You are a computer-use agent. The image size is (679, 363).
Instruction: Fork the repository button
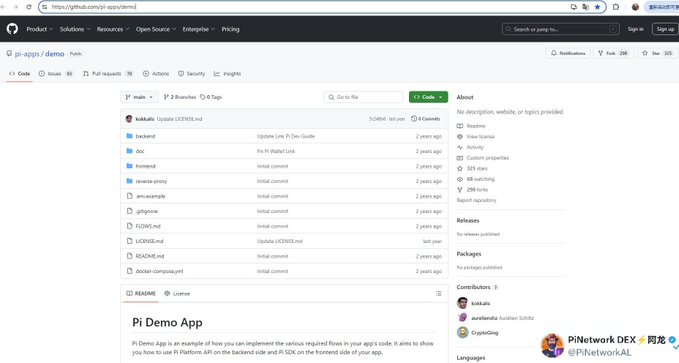point(613,53)
